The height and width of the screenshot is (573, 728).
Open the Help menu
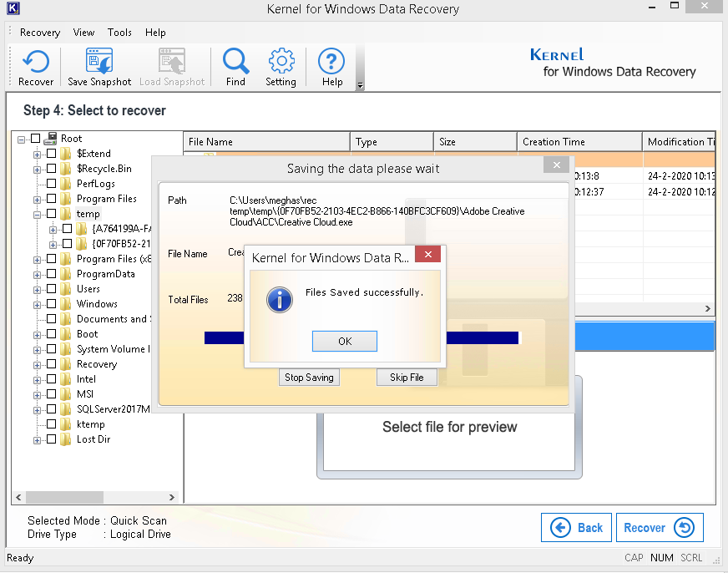[x=155, y=33]
